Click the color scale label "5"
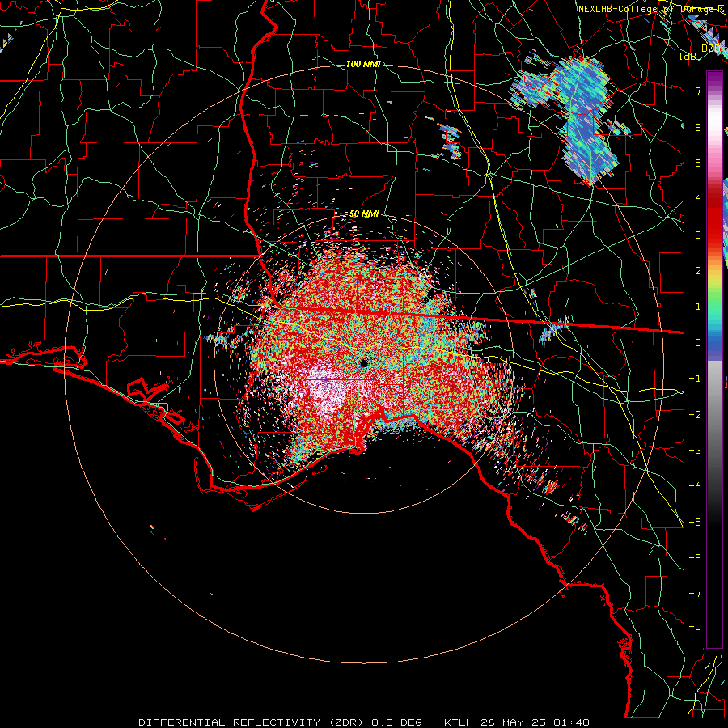The width and height of the screenshot is (728, 728). (698, 163)
